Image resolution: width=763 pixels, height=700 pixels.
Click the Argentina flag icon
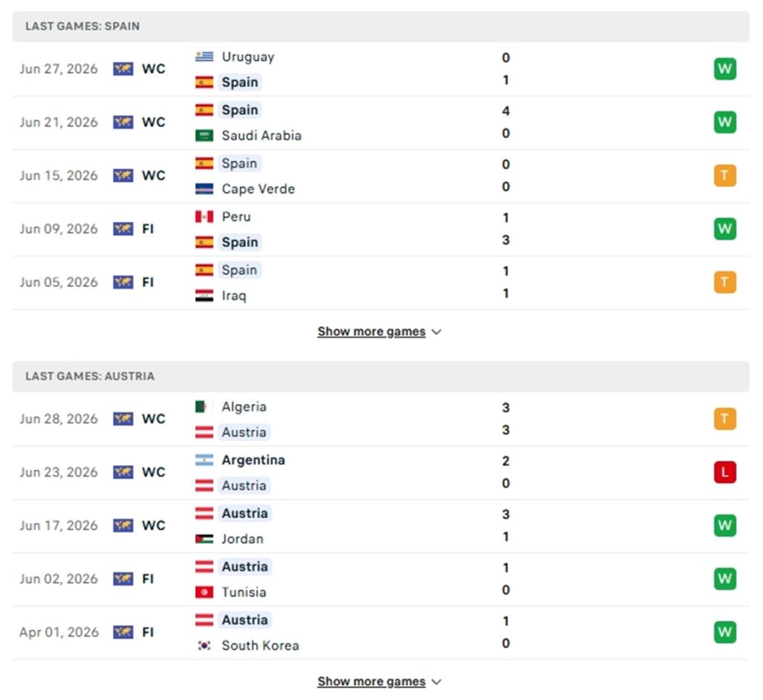[204, 460]
